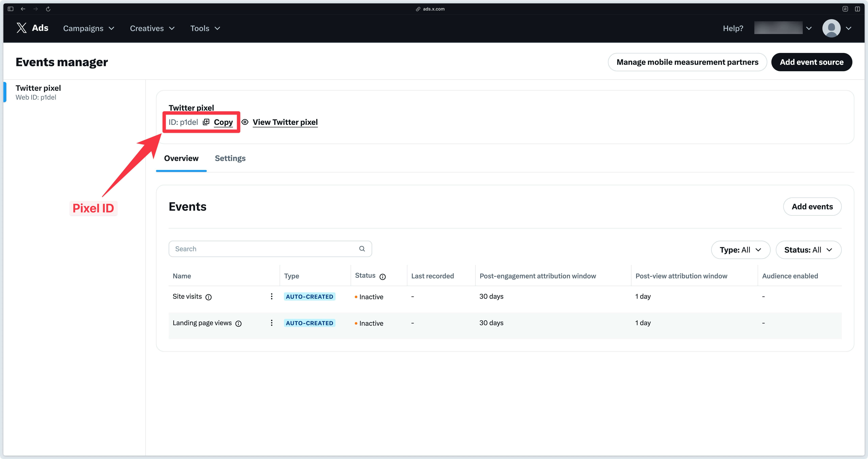Expand the chevron next to user avatar
The height and width of the screenshot is (459, 868).
click(x=849, y=28)
